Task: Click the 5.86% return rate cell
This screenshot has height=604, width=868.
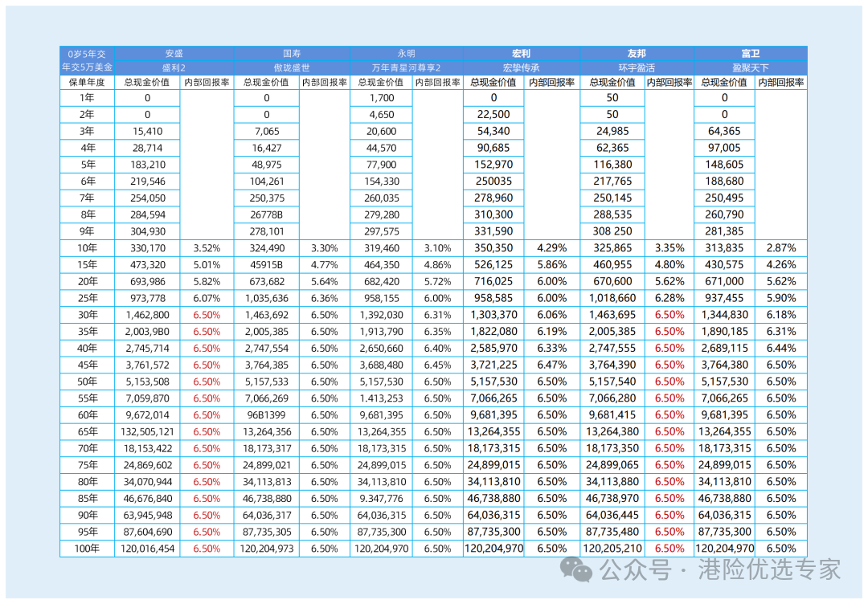Action: [552, 265]
